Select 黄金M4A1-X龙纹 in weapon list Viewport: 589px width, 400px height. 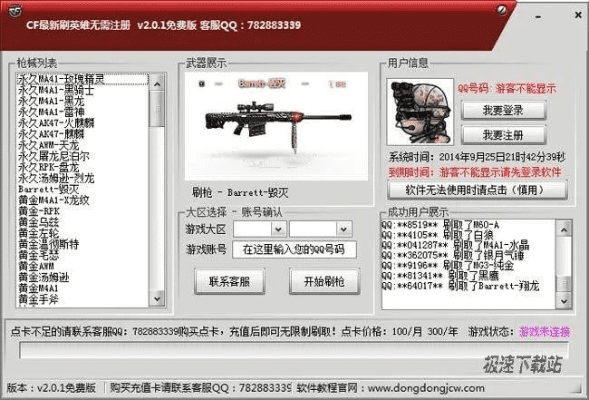[x=54, y=200]
